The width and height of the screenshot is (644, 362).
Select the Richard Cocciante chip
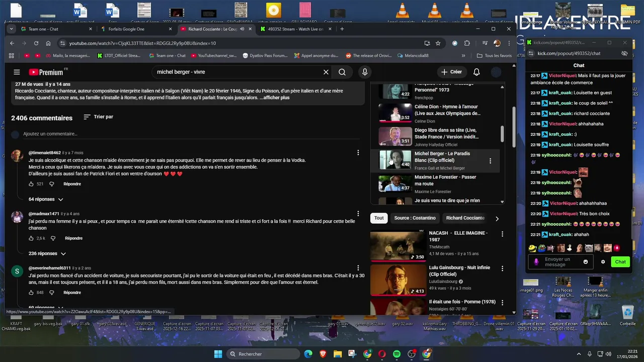[x=465, y=218]
